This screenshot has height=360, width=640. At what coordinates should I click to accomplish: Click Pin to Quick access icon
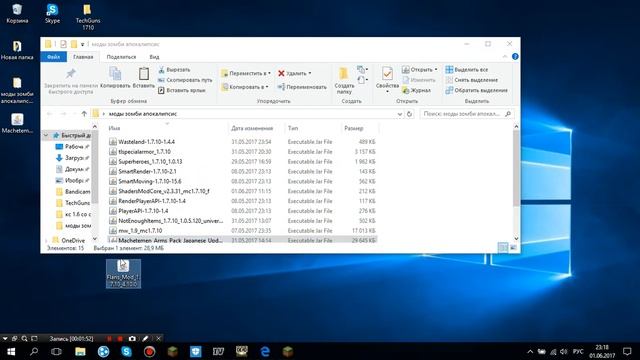tap(71, 74)
